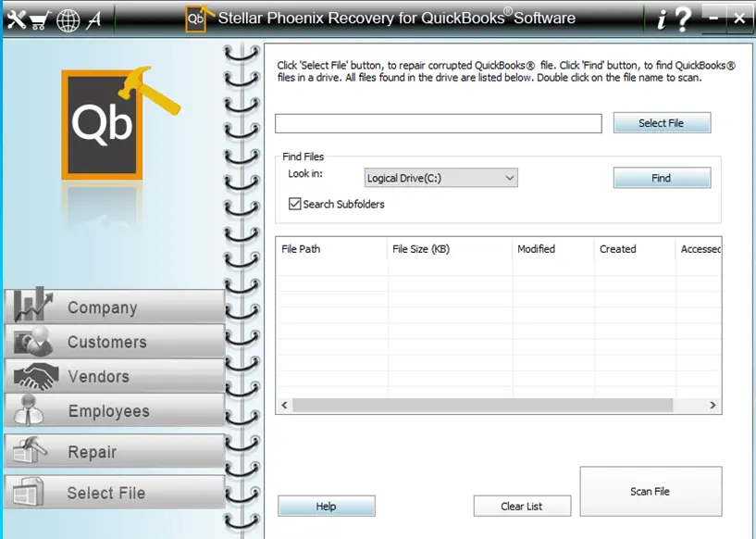This screenshot has height=539, width=756.
Task: Click the Created column header
Action: [x=635, y=249]
